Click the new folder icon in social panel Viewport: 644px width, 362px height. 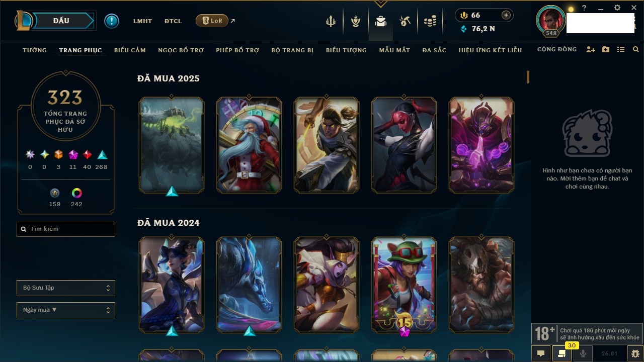tap(606, 50)
